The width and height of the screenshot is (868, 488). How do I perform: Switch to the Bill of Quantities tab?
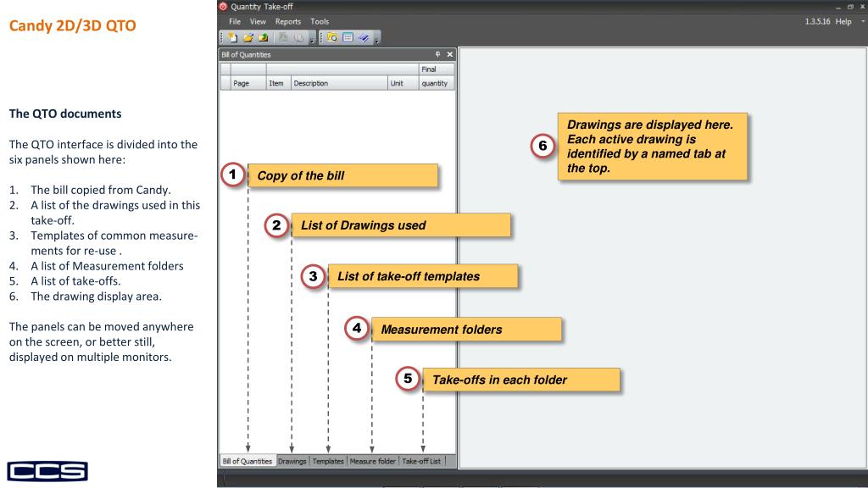pos(247,461)
